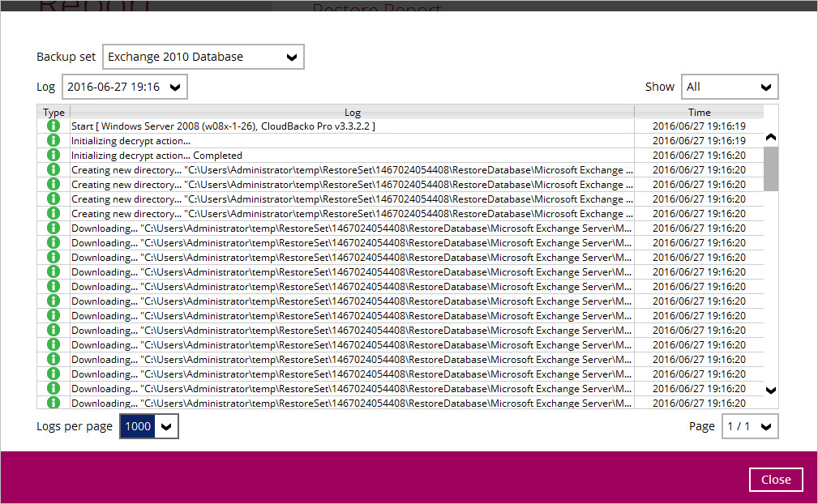The height and width of the screenshot is (504, 818).
Task: Click the 2016/06/27 19:16:19 time of first row
Action: [699, 126]
